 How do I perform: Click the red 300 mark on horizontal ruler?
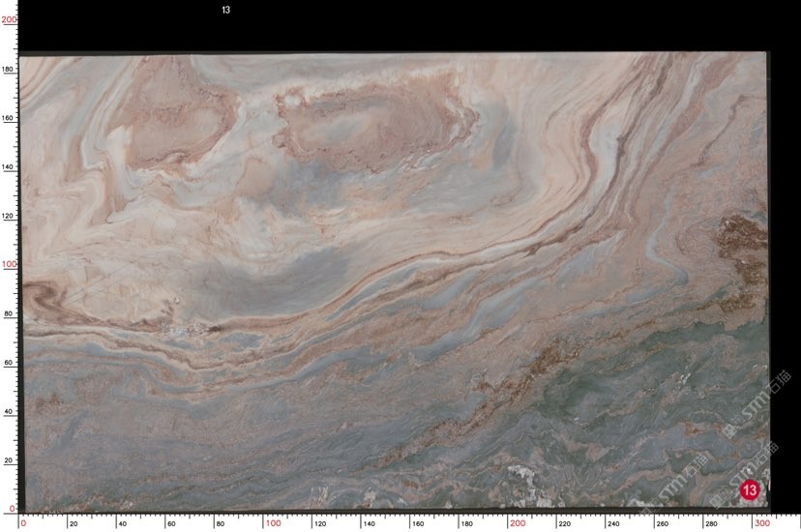762,522
